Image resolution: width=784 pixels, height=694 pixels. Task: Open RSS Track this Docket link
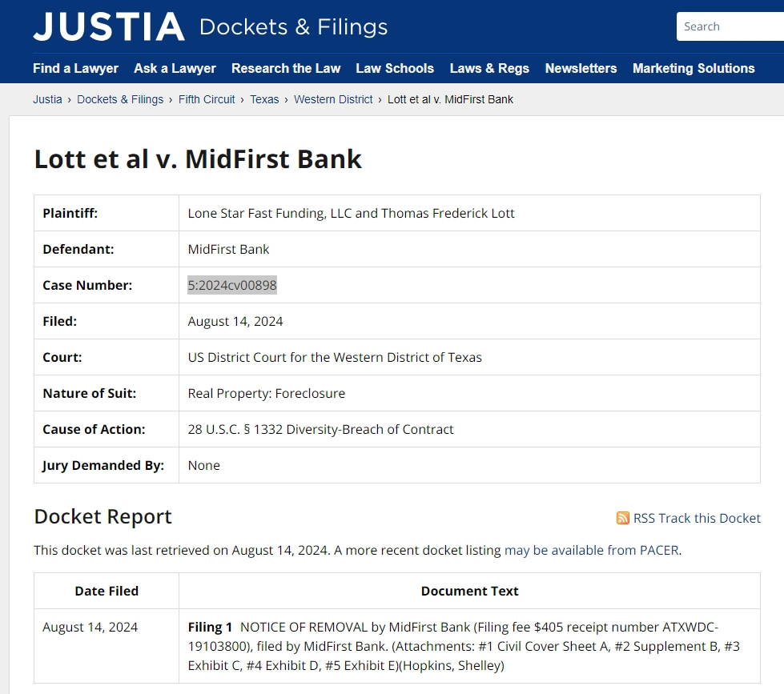(x=697, y=518)
